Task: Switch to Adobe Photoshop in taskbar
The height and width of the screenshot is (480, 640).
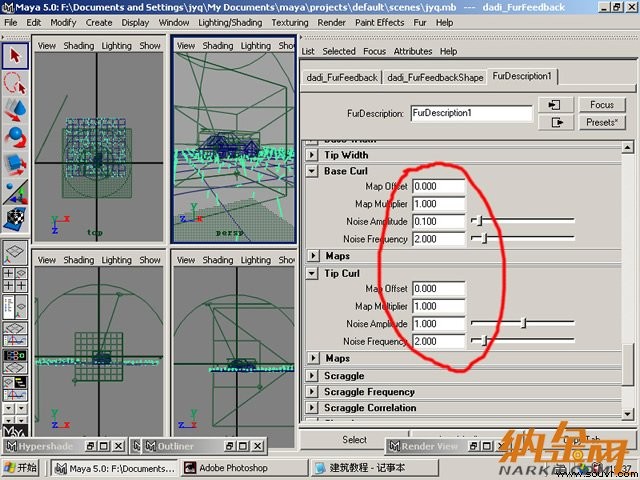Action: (244, 468)
